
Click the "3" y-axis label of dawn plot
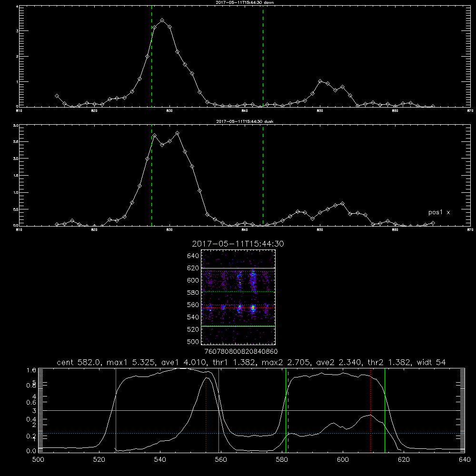pyautogui.click(x=17, y=31)
